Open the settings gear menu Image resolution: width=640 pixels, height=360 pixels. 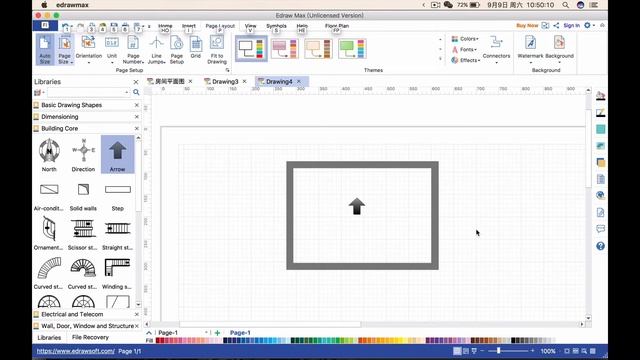click(587, 25)
